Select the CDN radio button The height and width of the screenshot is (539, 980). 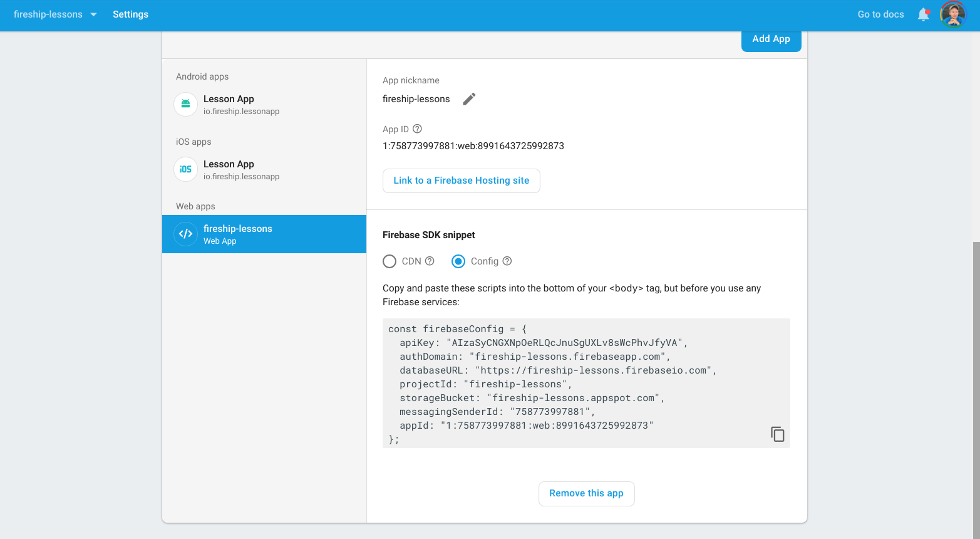point(389,261)
